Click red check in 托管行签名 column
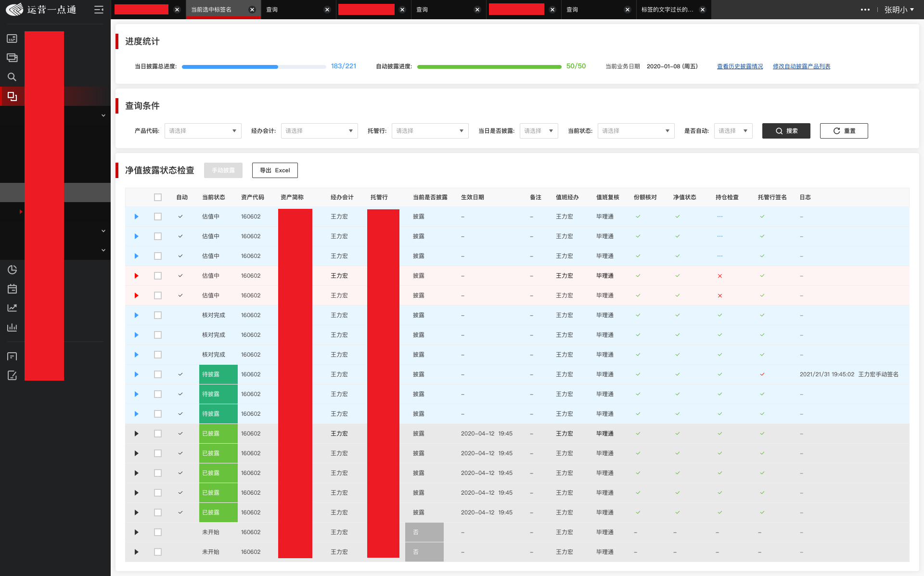The height and width of the screenshot is (576, 924). click(x=762, y=374)
